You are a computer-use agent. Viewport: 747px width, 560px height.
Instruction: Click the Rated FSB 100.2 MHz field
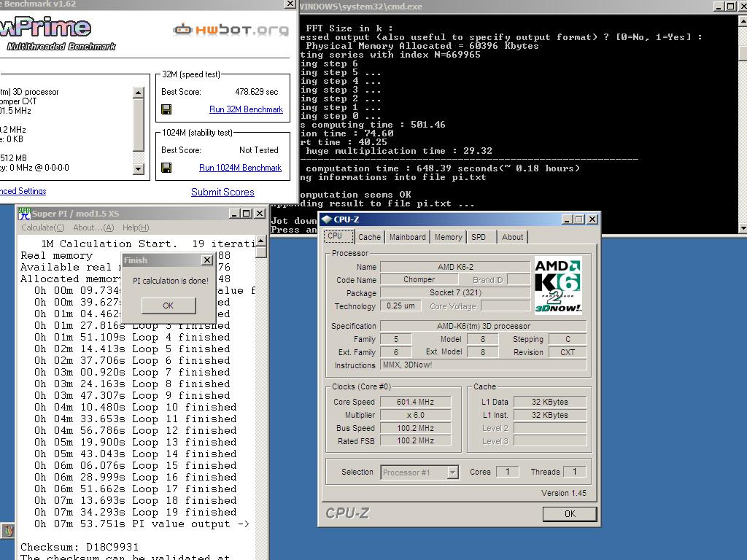tap(415, 441)
